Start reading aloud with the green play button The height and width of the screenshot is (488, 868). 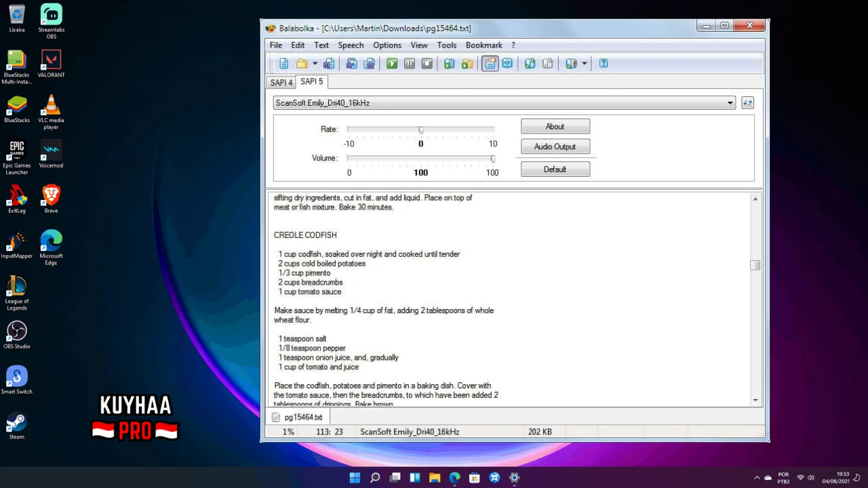(x=392, y=64)
